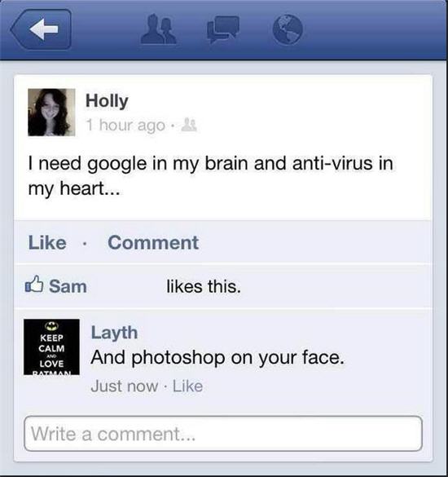This screenshot has width=448, height=477.
Task: Open the messages chat bubbles icon
Action: pos(223,29)
